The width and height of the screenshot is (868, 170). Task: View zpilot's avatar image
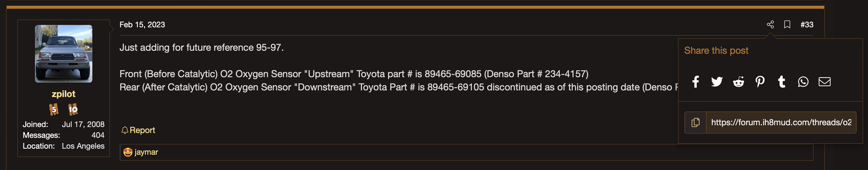64,53
